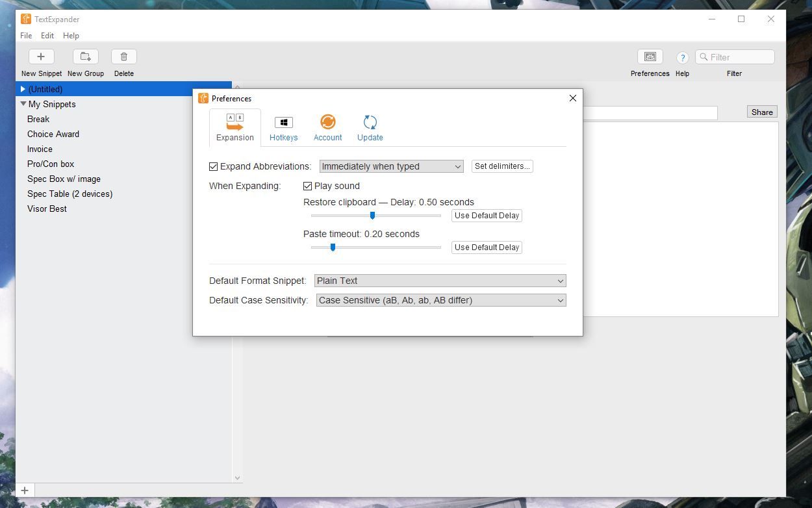Open the Account settings pane
The image size is (812, 508).
327,127
